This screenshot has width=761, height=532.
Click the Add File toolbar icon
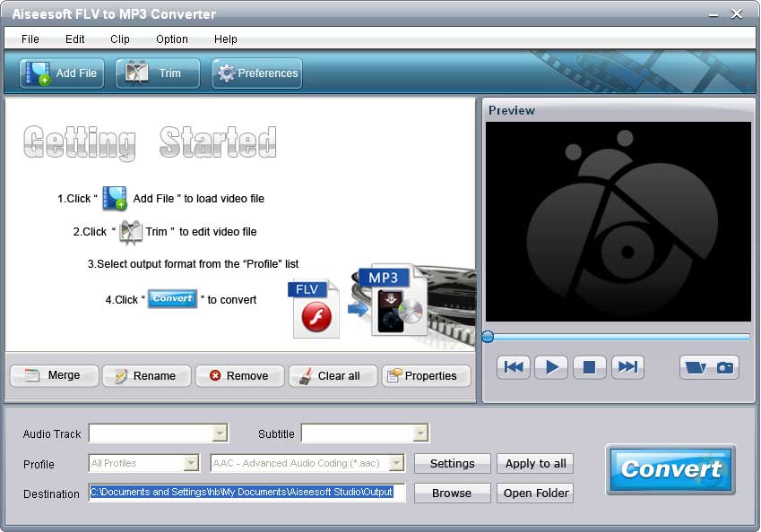click(37, 73)
